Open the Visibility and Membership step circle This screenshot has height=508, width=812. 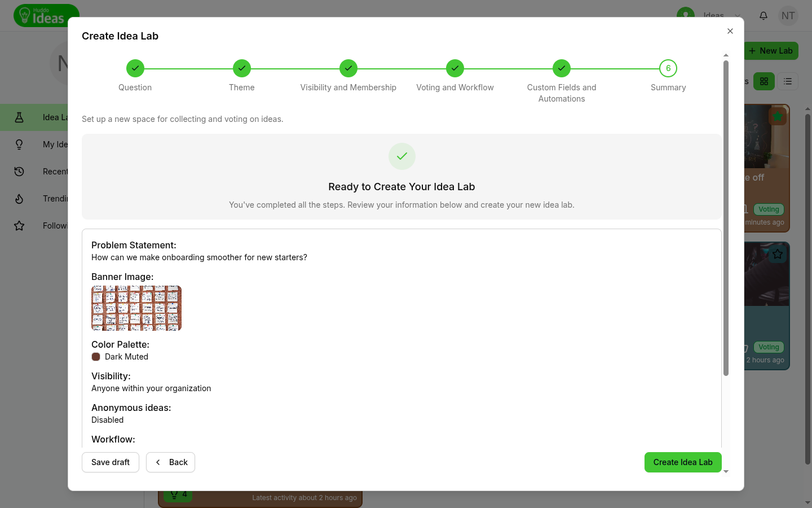tap(348, 68)
